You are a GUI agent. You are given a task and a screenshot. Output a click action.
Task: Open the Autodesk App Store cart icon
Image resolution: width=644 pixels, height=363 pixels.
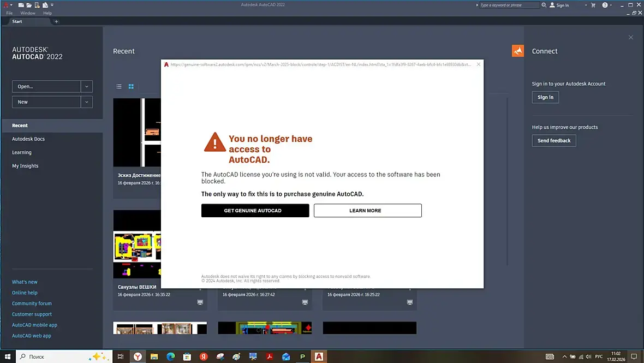point(593,5)
